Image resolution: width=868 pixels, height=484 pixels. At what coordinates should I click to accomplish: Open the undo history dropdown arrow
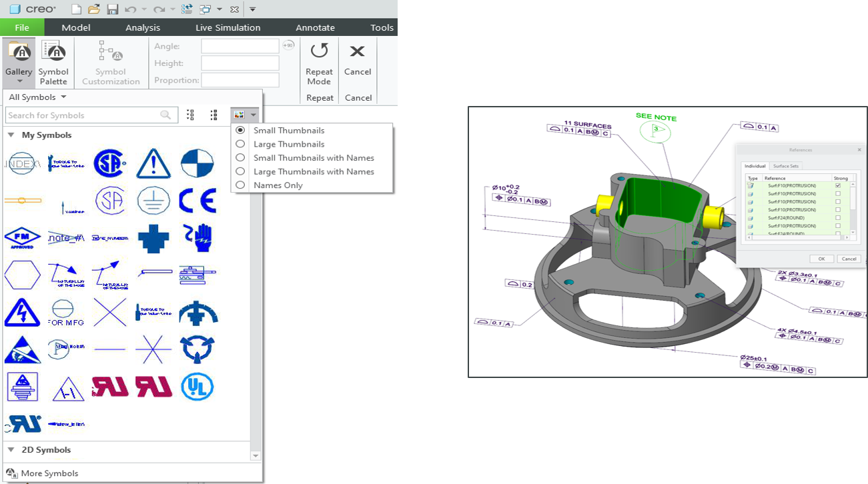point(144,9)
